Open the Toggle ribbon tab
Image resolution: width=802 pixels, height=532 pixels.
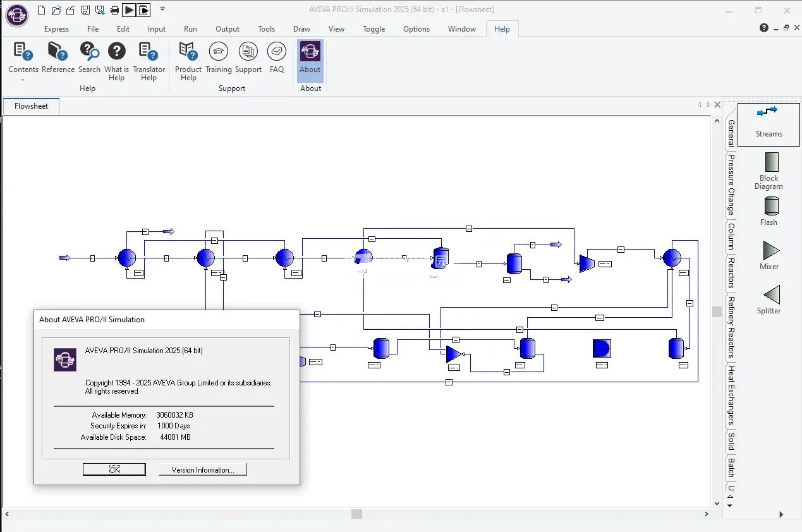point(374,29)
